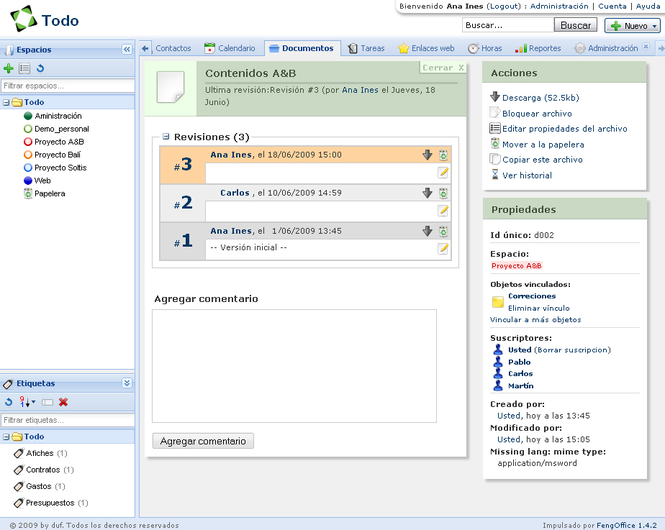Open tag sort order options icon

coord(27,402)
